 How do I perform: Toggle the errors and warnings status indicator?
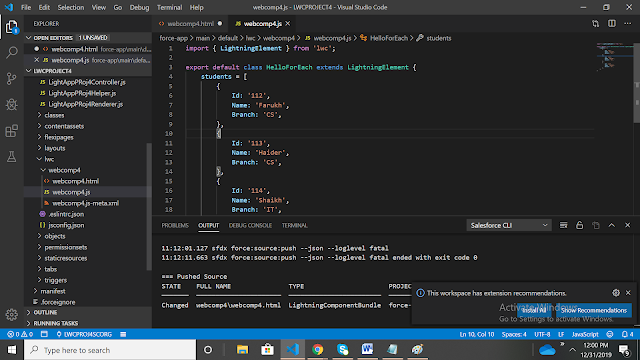pos(20,334)
